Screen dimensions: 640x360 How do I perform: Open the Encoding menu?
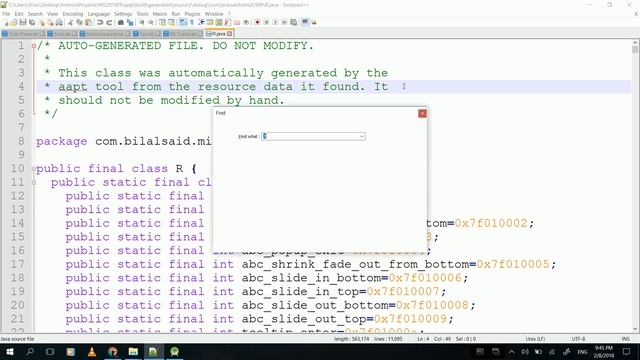[x=73, y=14]
